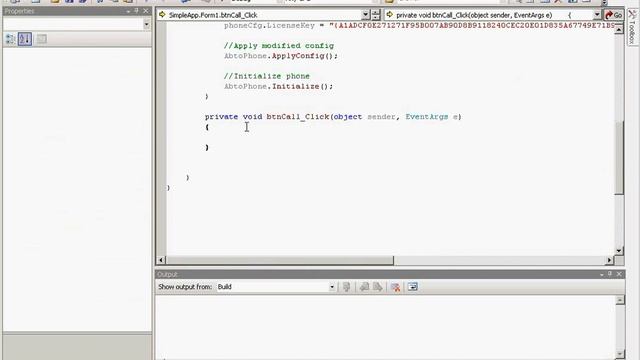Open the 'Show output from' Build dropdown
This screenshot has width=640, height=360.
331,287
